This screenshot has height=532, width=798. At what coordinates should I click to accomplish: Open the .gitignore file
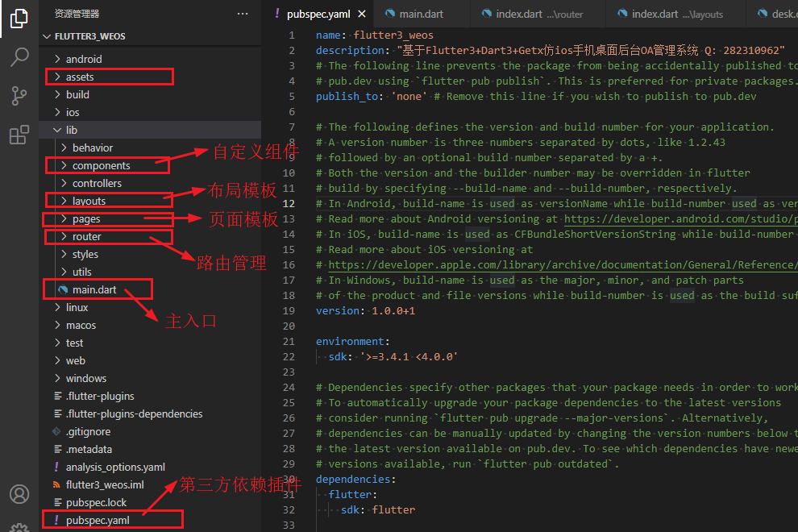click(x=151, y=432)
